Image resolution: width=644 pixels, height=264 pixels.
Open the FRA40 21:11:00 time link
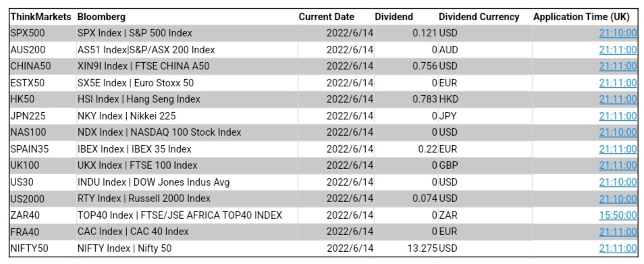(x=618, y=232)
